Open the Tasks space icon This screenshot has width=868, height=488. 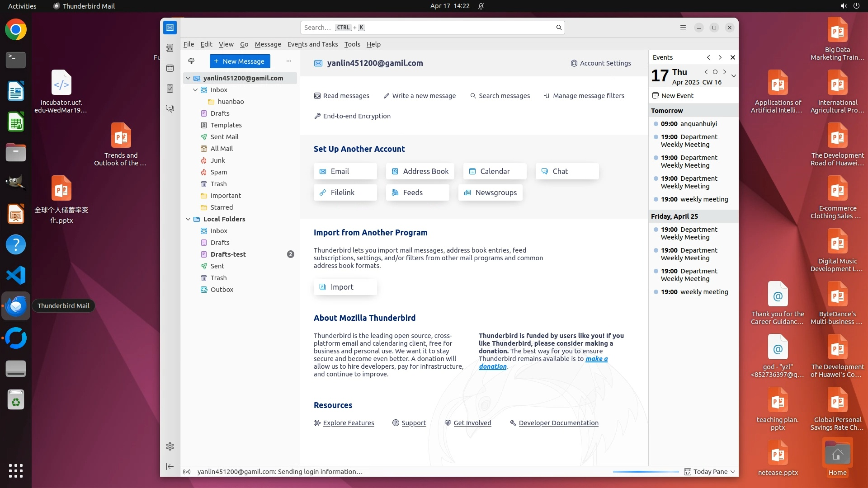(170, 89)
